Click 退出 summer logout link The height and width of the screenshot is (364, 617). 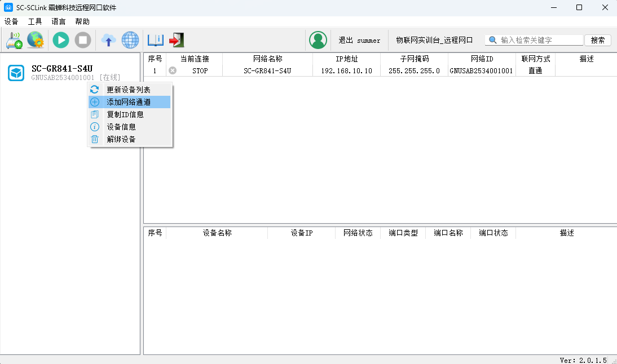(x=359, y=41)
